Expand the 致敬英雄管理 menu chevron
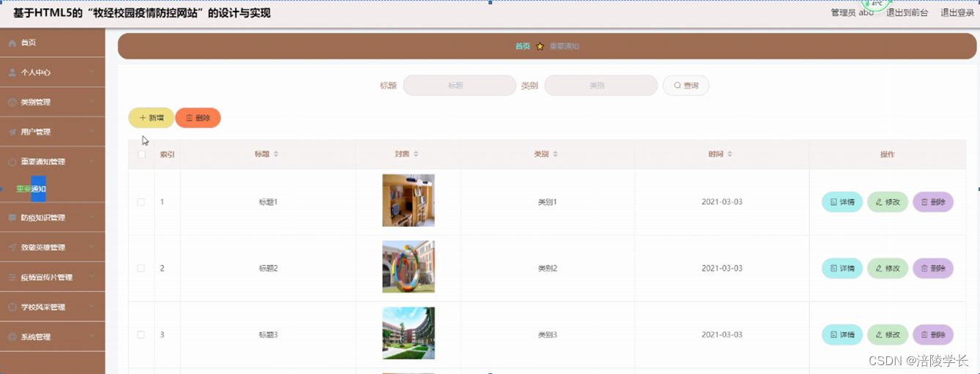This screenshot has width=980, height=374. coord(92,247)
